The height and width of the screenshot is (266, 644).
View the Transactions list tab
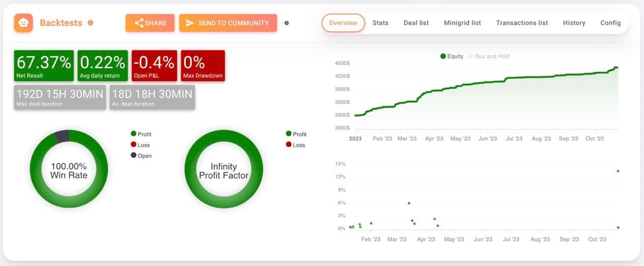522,23
